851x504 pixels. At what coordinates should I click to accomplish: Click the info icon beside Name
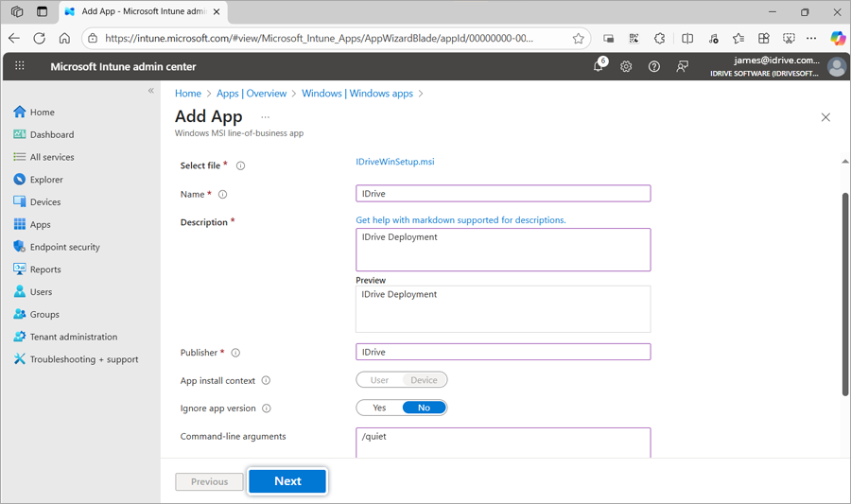click(x=223, y=195)
